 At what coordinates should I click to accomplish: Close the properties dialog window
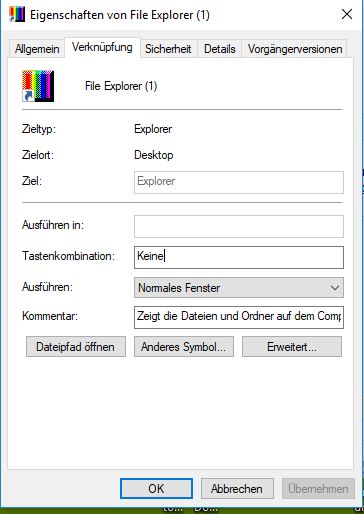pyautogui.click(x=347, y=14)
